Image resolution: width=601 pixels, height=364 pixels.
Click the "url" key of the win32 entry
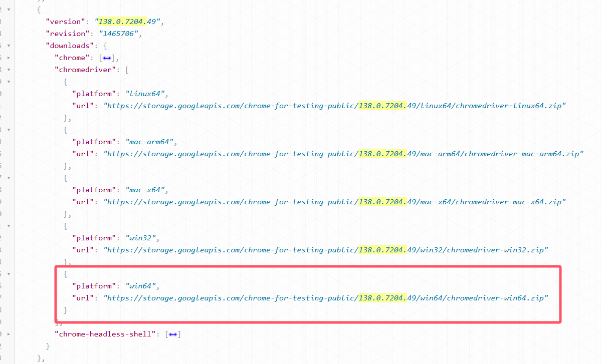(x=83, y=250)
